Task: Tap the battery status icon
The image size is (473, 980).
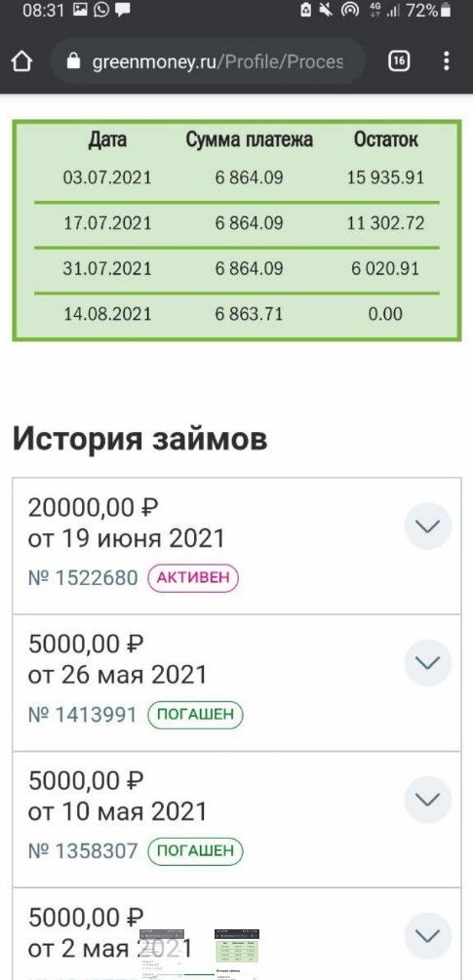Action: tap(446, 11)
